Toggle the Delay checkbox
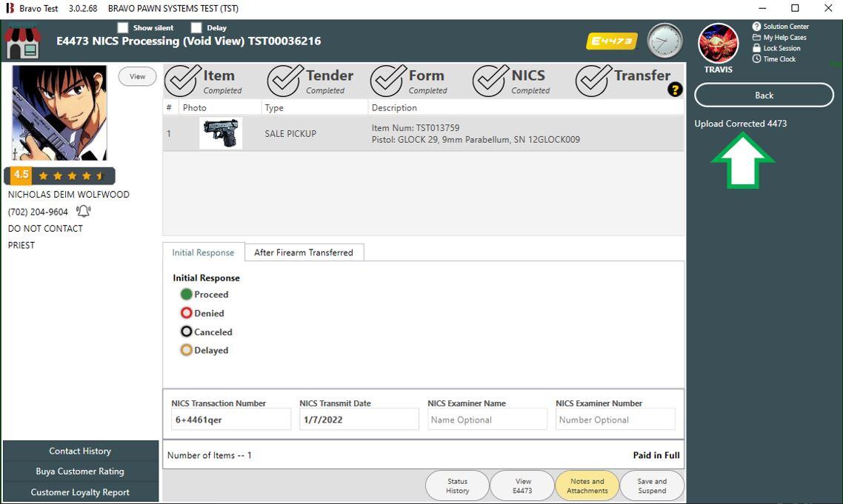843x504 pixels. [x=196, y=27]
